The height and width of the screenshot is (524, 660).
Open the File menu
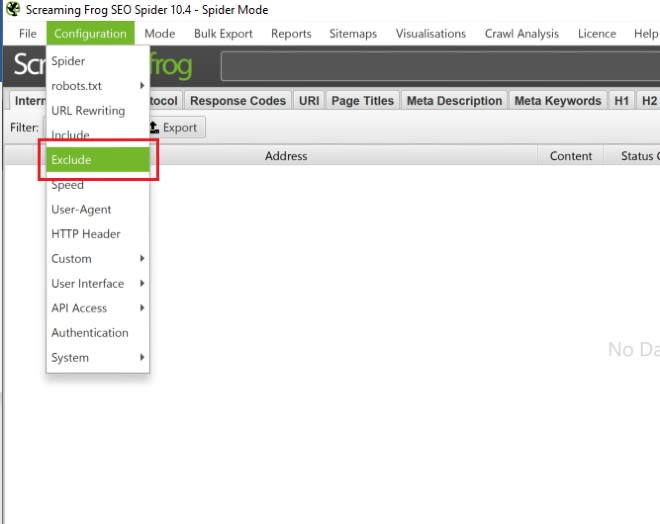(28, 33)
